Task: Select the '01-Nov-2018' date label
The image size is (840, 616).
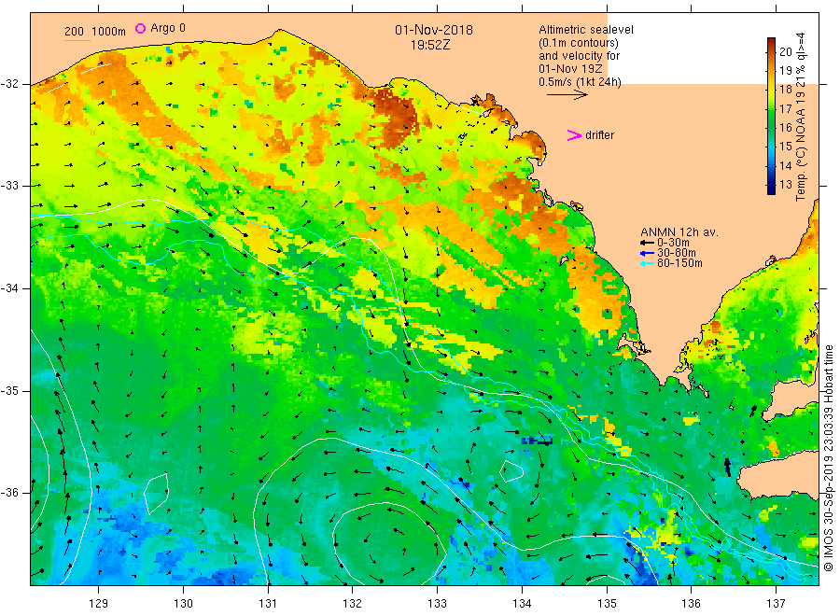Action: [x=434, y=30]
